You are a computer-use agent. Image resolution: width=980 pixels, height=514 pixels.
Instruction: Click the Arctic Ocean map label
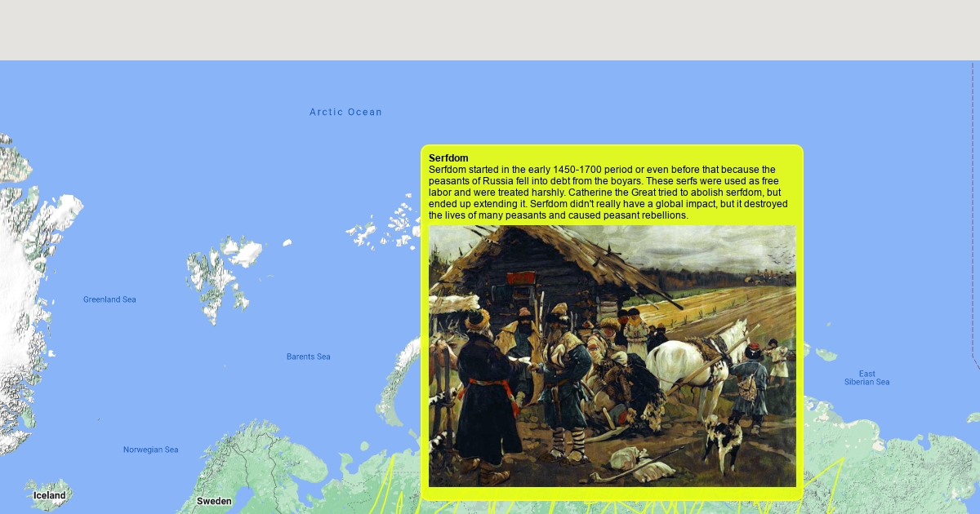pyautogui.click(x=345, y=113)
